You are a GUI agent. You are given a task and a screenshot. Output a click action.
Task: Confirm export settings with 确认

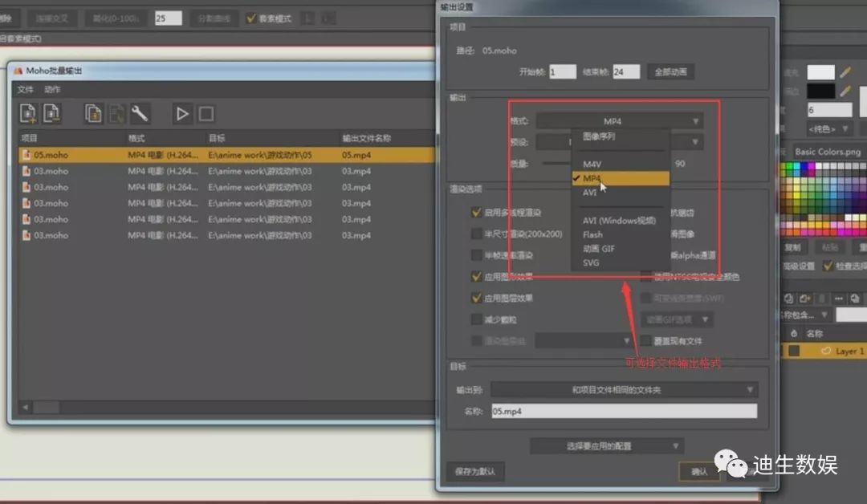pos(699,471)
